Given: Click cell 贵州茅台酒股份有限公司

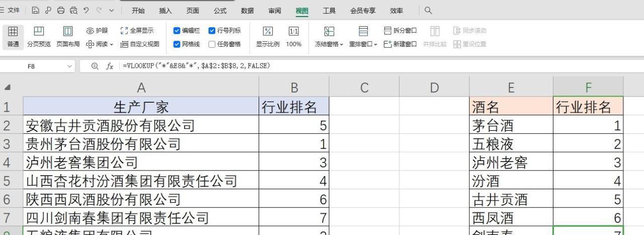Looking at the screenshot, I should [x=141, y=144].
